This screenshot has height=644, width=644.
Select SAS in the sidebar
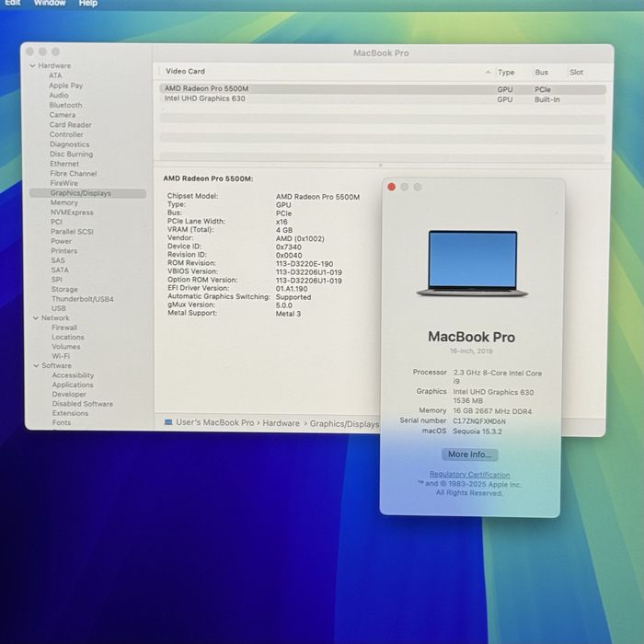click(58, 260)
